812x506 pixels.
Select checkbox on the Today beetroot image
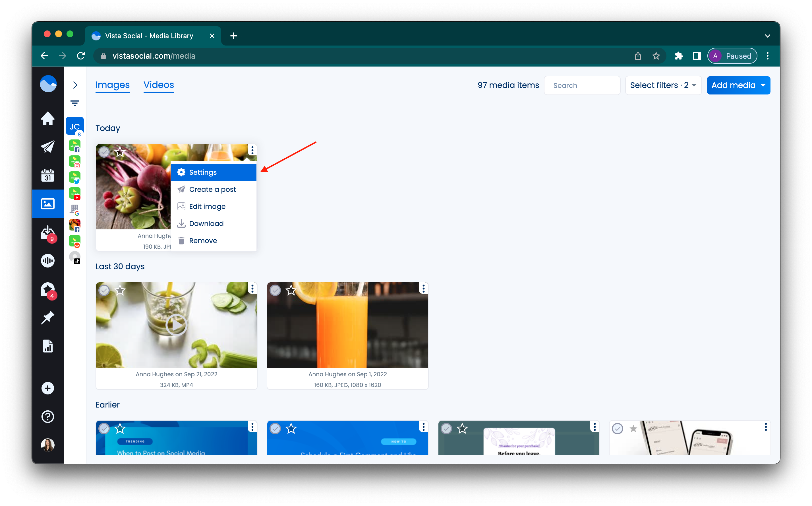coord(104,152)
